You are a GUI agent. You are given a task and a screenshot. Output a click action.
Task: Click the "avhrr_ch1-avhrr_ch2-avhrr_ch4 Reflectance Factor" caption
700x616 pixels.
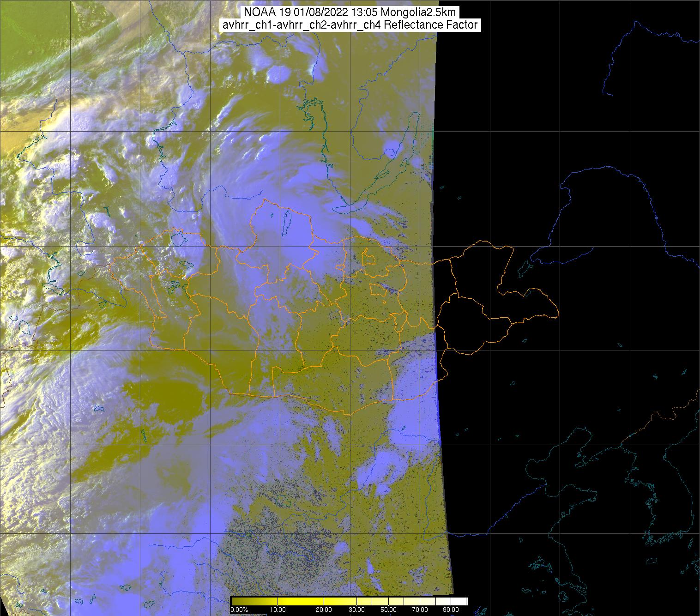coord(350,25)
